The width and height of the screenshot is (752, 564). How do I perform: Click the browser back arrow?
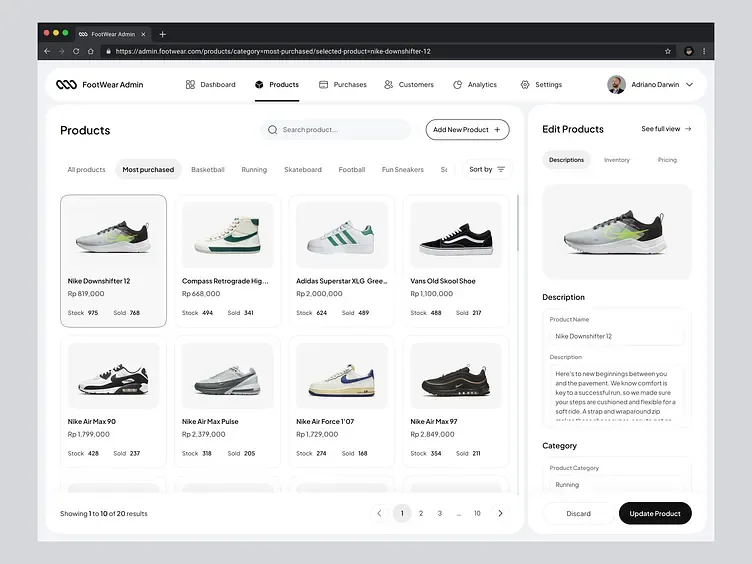point(47,51)
